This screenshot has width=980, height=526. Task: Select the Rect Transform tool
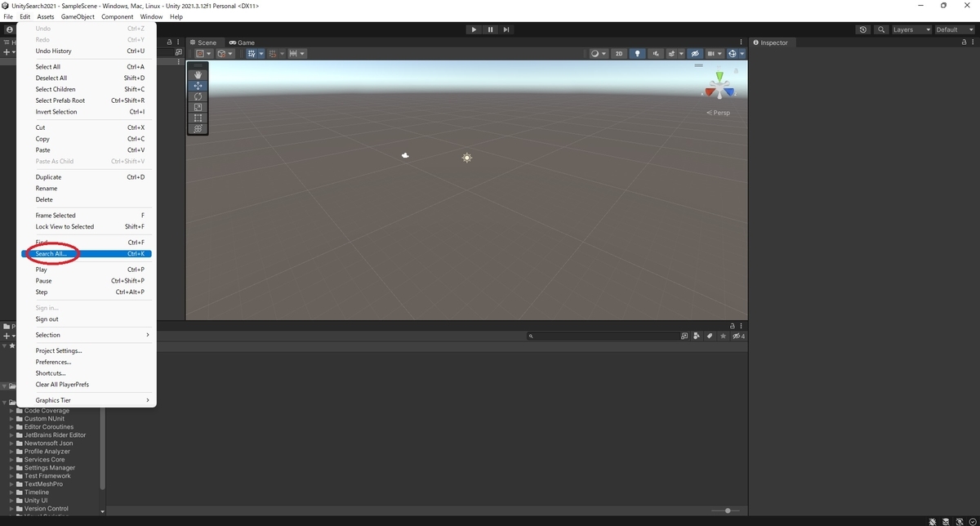pos(197,118)
